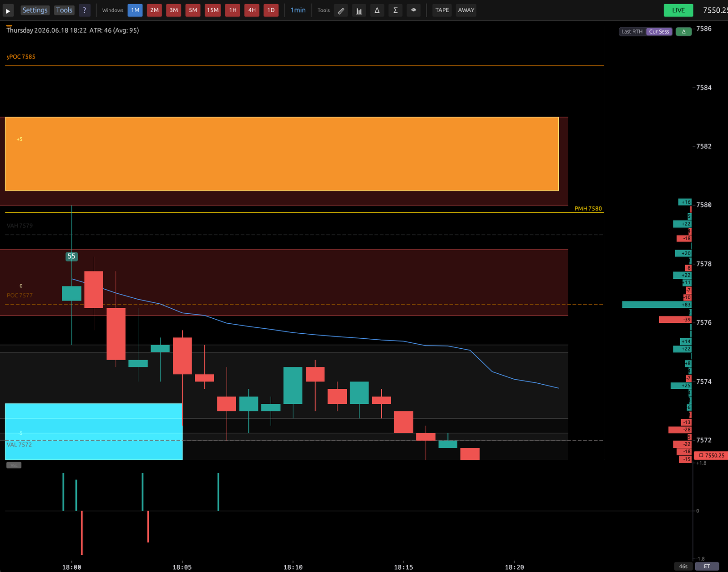
Task: Click the 18:15 time axis label
Action: (404, 567)
